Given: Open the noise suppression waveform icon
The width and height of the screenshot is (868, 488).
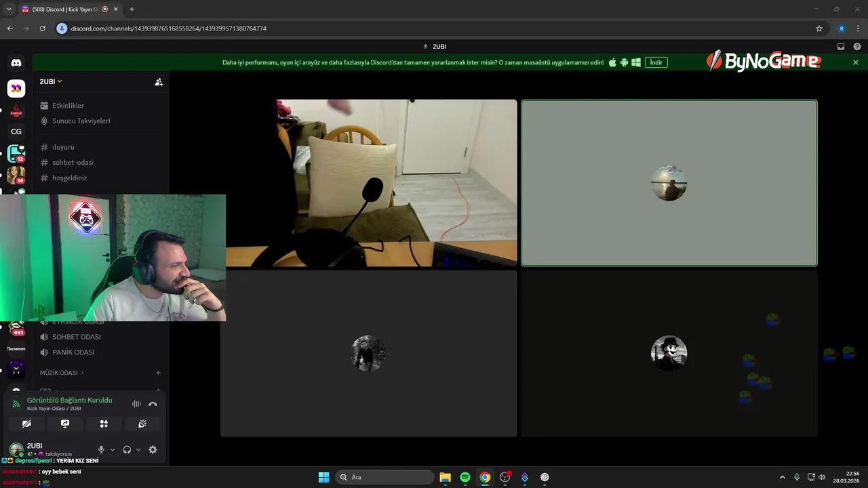Looking at the screenshot, I should coord(136,404).
